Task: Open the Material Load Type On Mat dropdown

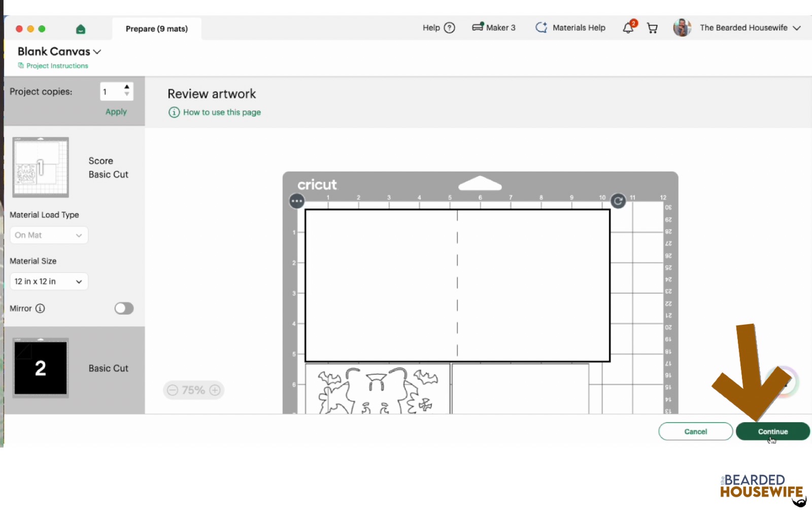Action: [x=49, y=235]
